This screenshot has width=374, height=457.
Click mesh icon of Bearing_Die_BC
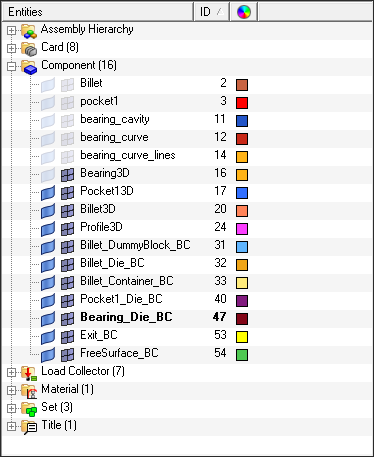point(67,319)
